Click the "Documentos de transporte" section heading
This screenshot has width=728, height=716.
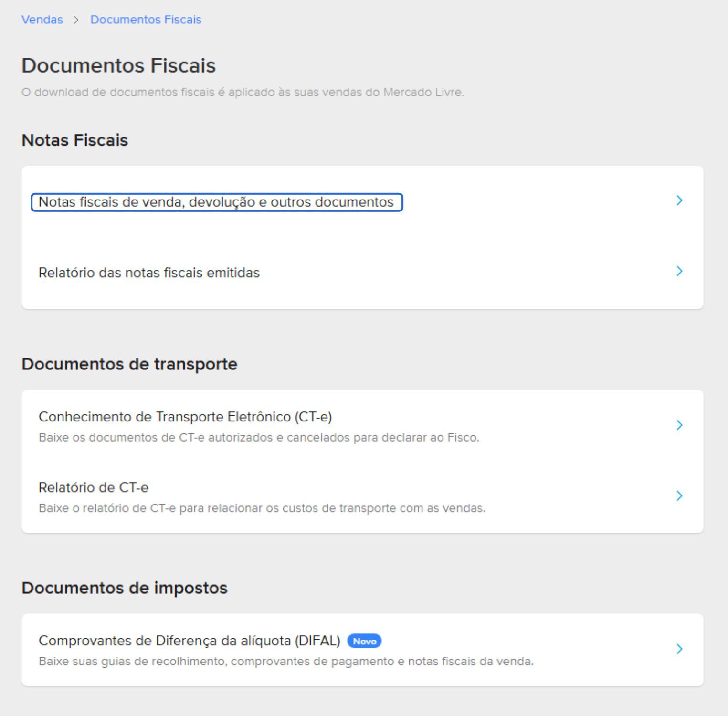(x=129, y=363)
